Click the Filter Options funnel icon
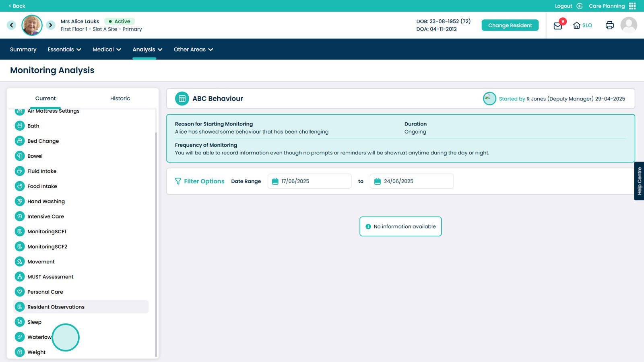Screen dimensions: 644x362 tap(178, 181)
